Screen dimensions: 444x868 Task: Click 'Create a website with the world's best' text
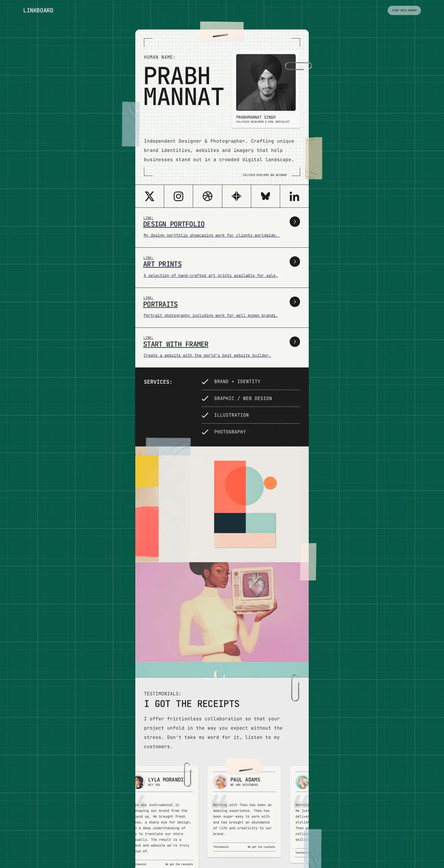click(207, 355)
